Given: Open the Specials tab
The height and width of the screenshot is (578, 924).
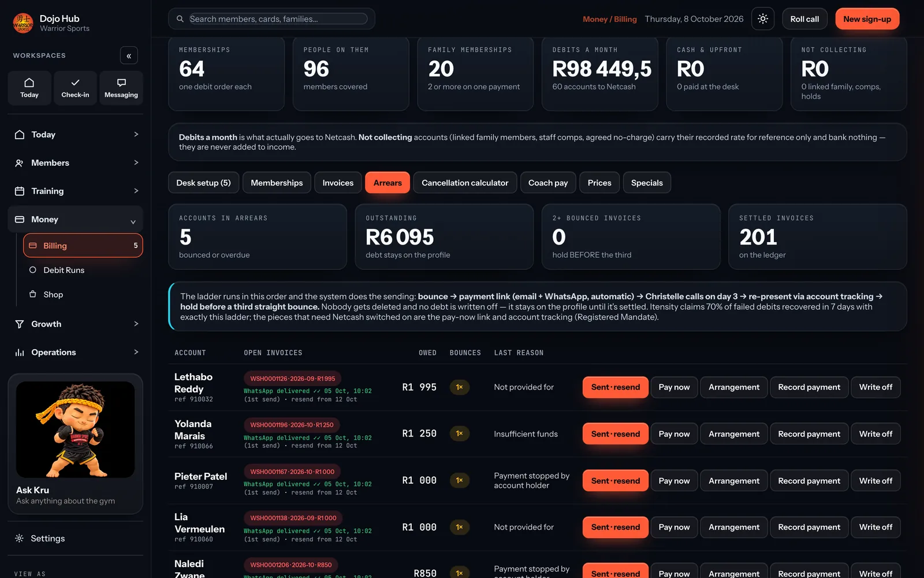Looking at the screenshot, I should pyautogui.click(x=647, y=183).
